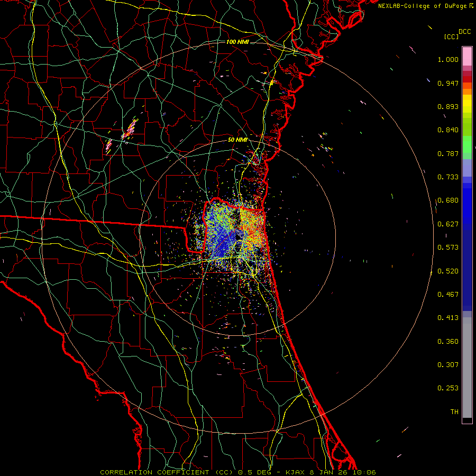Click the pink radar echo cluster in the northwest
476x476 pixels.
(130, 129)
